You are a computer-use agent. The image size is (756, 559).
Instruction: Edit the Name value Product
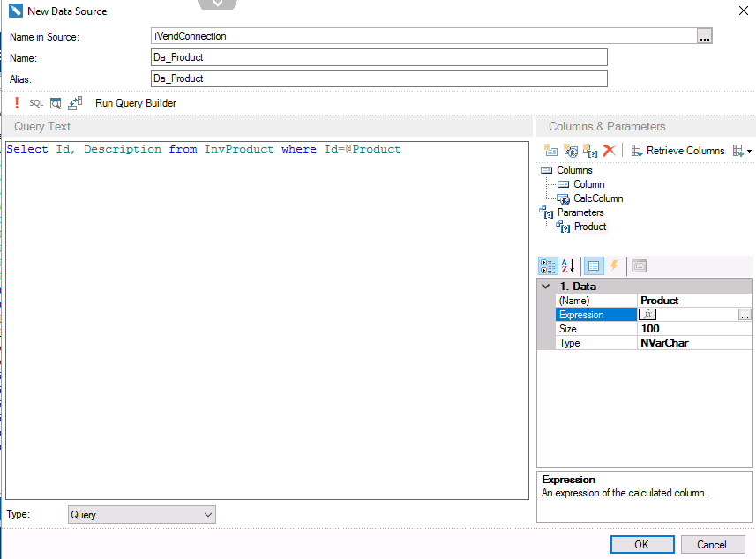coord(694,301)
